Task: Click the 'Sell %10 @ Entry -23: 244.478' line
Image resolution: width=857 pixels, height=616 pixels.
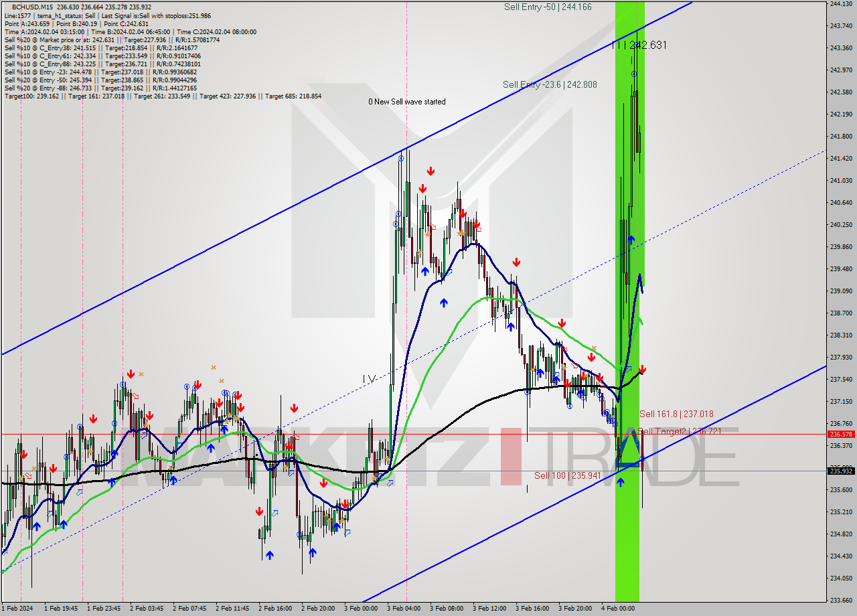Action: point(102,72)
